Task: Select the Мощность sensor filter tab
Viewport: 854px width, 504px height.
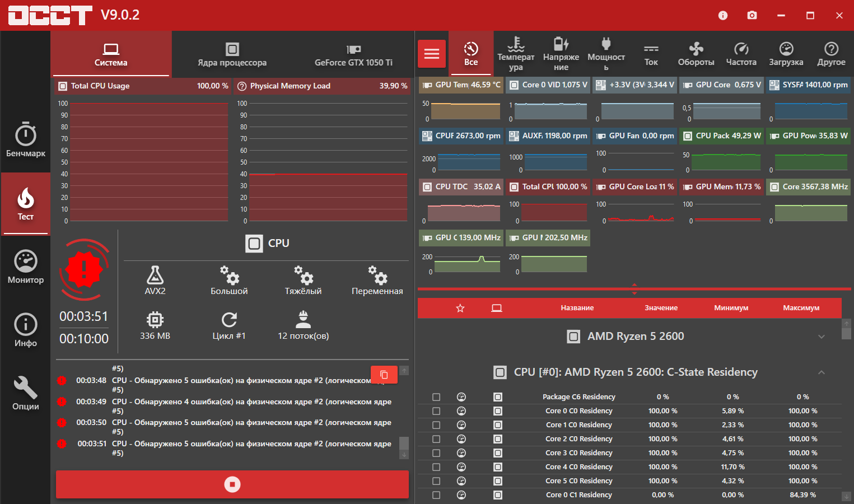Action: click(606, 54)
